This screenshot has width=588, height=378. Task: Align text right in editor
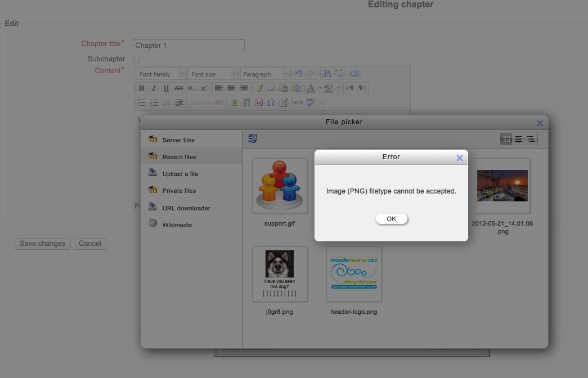coord(244,88)
